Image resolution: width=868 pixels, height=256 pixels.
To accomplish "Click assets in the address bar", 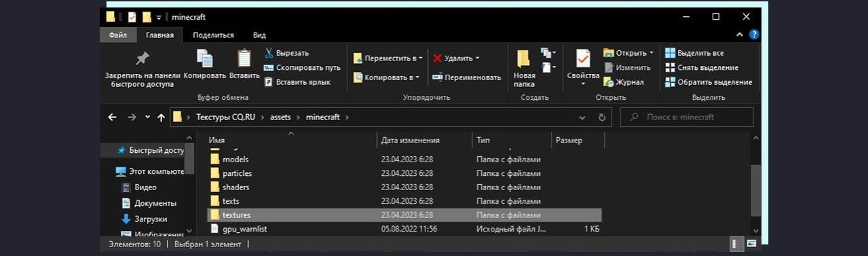I will coord(280,117).
